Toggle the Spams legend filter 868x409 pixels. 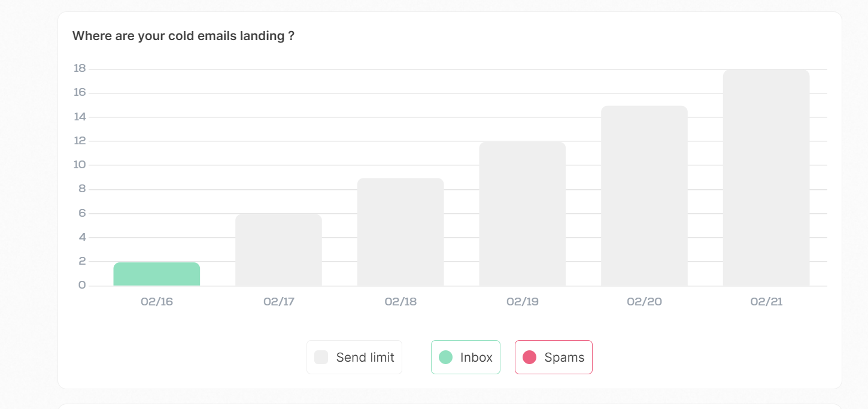pyautogui.click(x=554, y=358)
